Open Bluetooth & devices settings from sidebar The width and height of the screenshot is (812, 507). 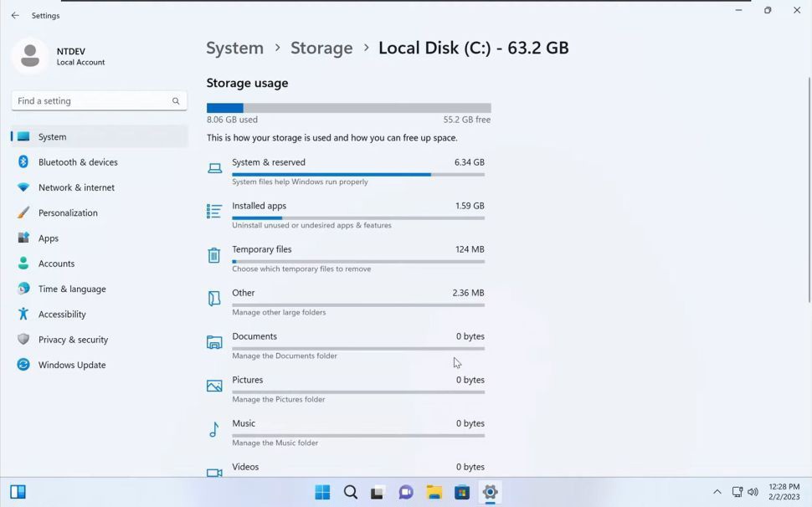tap(80, 161)
